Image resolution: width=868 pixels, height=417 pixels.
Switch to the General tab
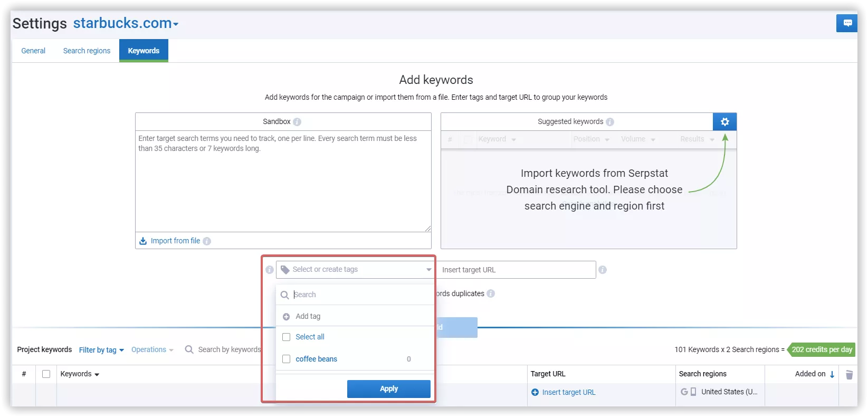click(33, 51)
